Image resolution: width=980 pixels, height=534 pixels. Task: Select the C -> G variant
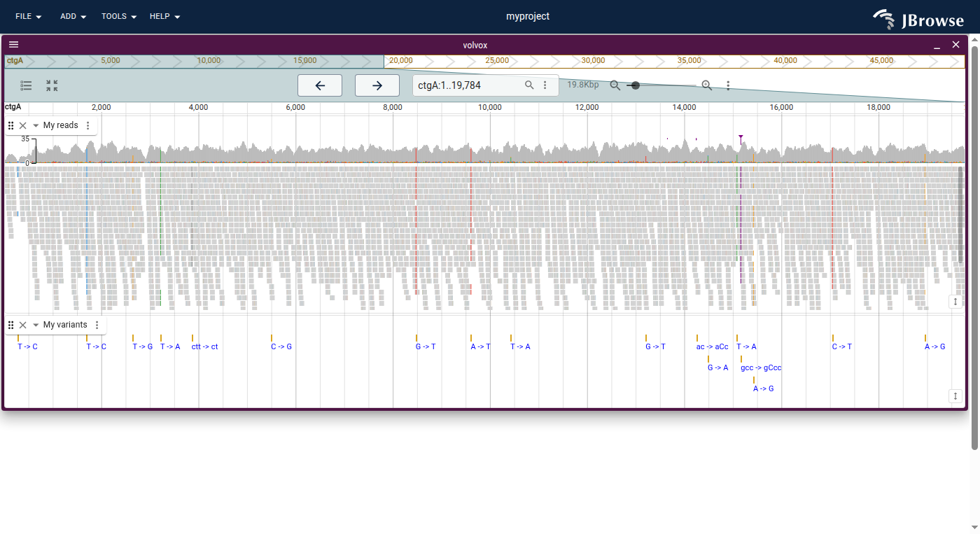coord(281,346)
